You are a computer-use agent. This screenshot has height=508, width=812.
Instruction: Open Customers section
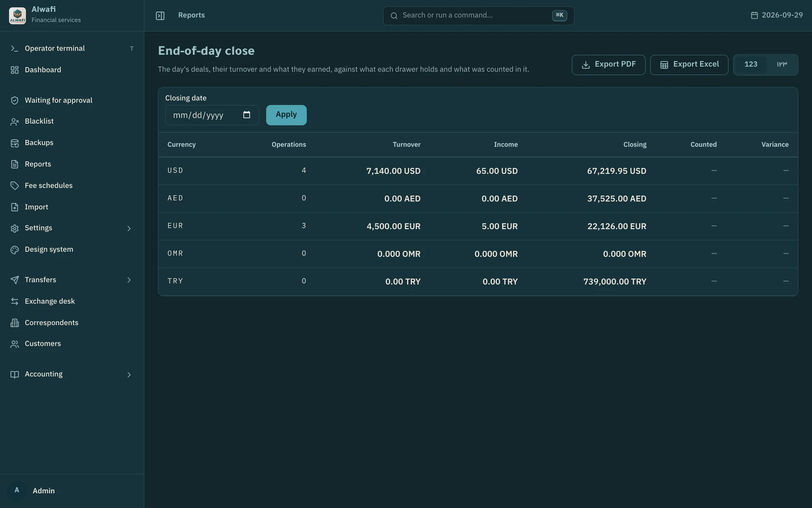72,344
